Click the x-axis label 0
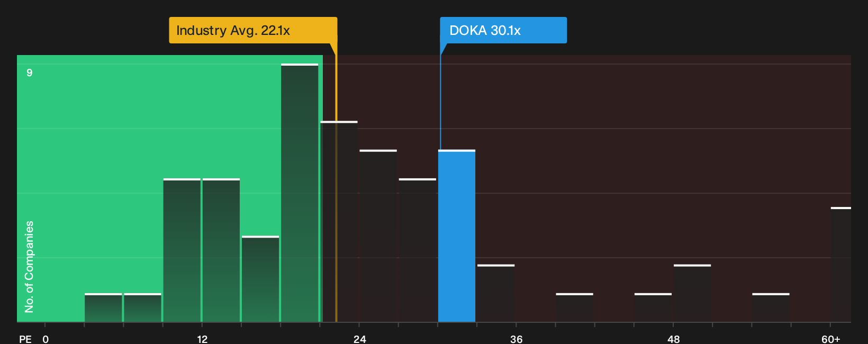This screenshot has width=868, height=344. tap(46, 339)
